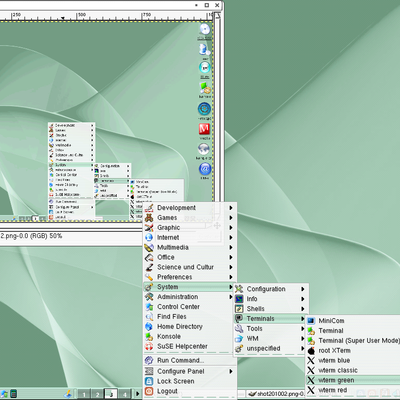Click the Internet globe icon
Image resolution: width=400 pixels, height=400 pixels.
click(149, 238)
